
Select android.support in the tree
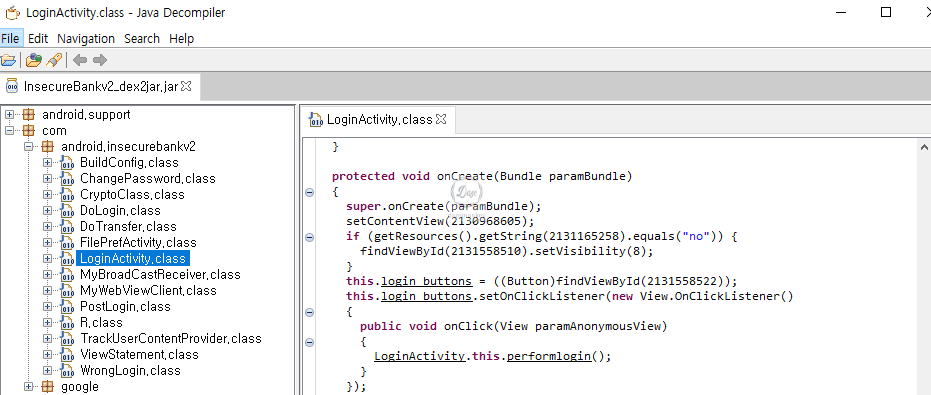point(86,115)
